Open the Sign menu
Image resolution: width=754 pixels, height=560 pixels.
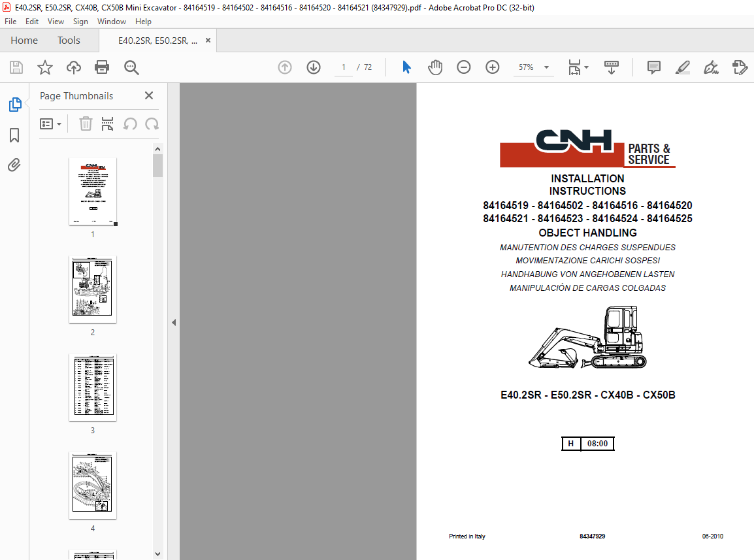(x=80, y=22)
